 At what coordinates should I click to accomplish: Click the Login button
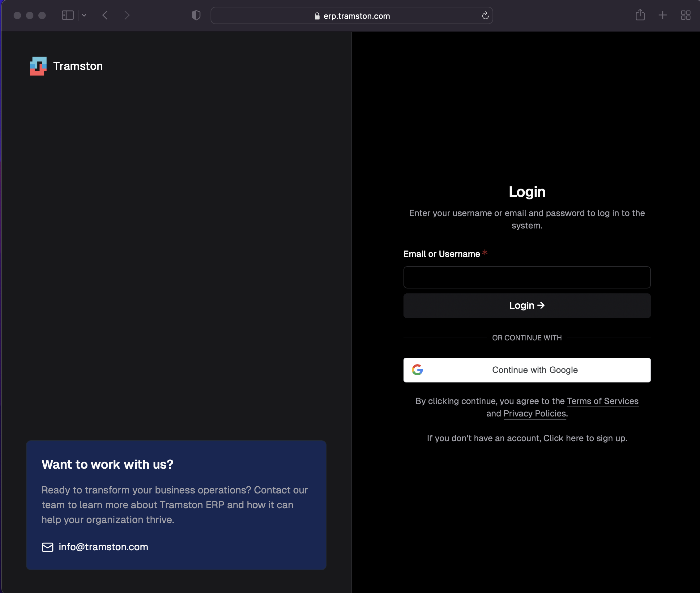click(x=527, y=305)
